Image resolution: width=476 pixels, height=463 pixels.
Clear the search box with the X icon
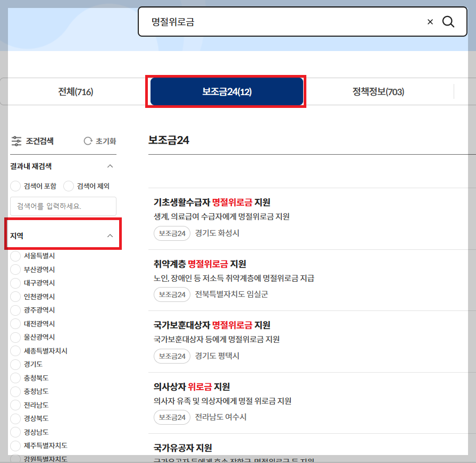click(x=430, y=22)
